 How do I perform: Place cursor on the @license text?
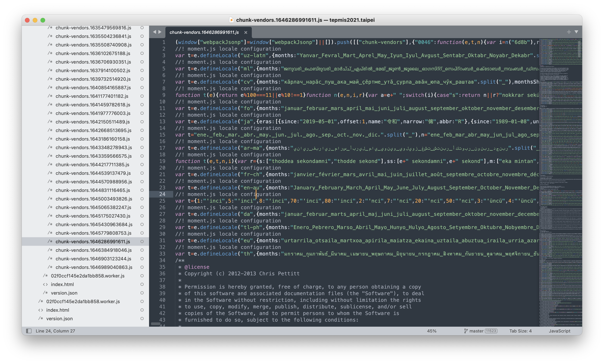pyautogui.click(x=197, y=267)
